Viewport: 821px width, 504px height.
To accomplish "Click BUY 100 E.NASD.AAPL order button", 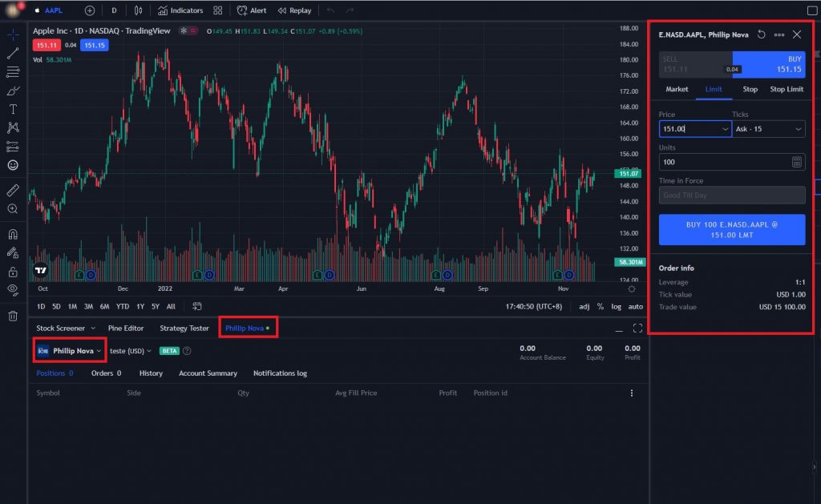I will 731,230.
